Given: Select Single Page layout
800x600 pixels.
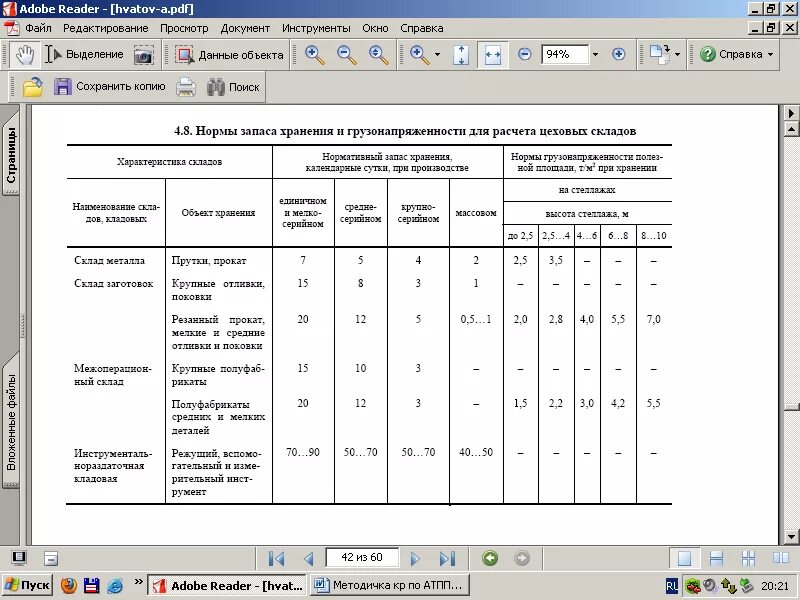Looking at the screenshot, I should (684, 558).
